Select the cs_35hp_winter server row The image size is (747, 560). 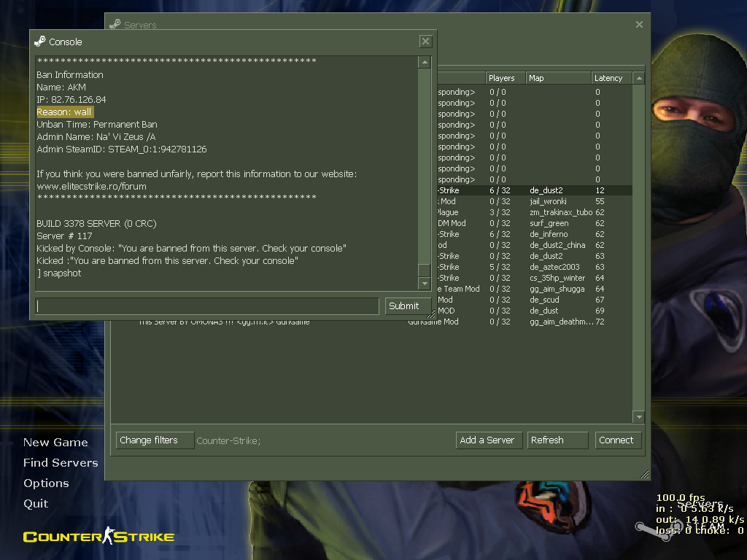click(x=535, y=278)
